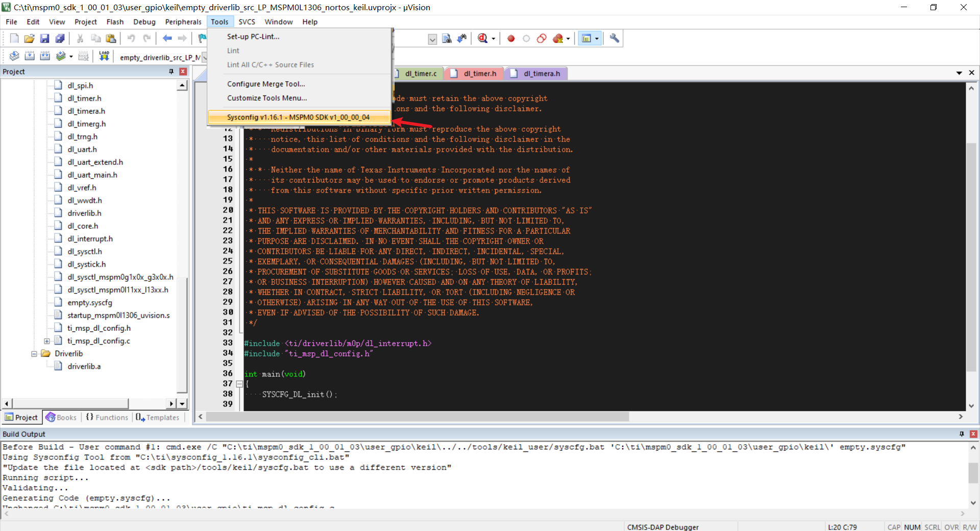Expand the ti_msp_dl_config.c tree node

tap(47, 341)
